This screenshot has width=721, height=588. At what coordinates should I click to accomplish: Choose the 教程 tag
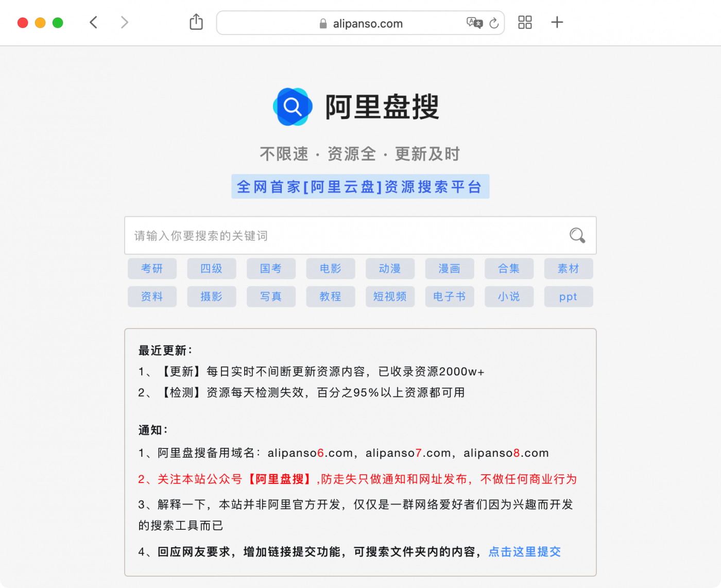click(331, 297)
